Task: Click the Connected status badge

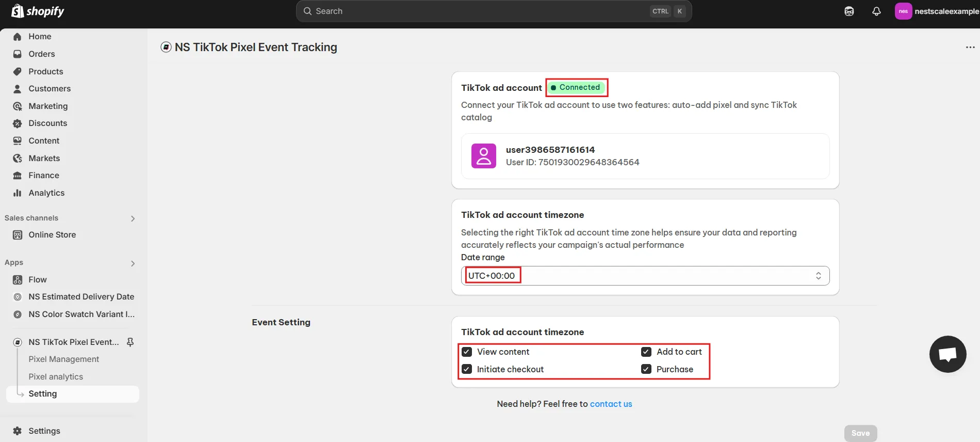Action: pyautogui.click(x=576, y=87)
